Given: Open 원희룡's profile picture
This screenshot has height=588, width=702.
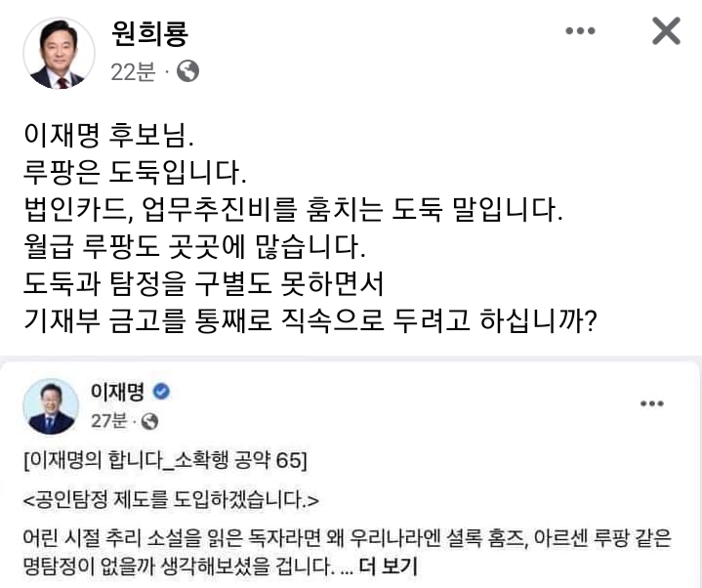Looking at the screenshot, I should (x=59, y=53).
